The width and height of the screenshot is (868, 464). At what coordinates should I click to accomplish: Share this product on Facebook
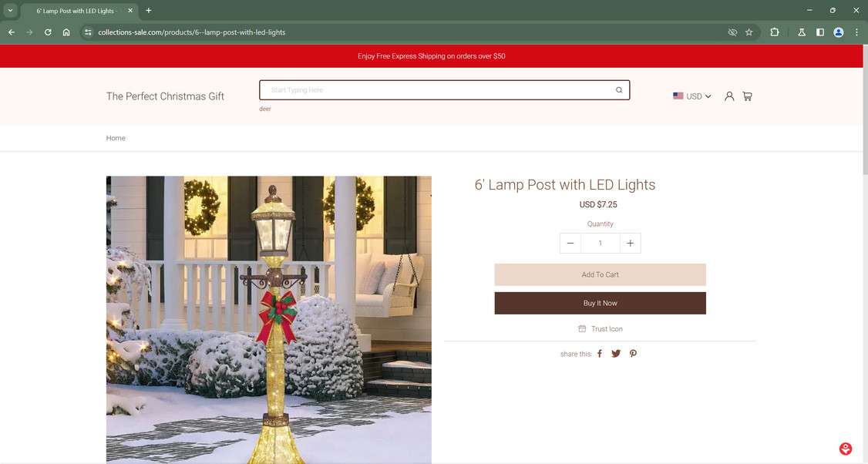pyautogui.click(x=600, y=354)
